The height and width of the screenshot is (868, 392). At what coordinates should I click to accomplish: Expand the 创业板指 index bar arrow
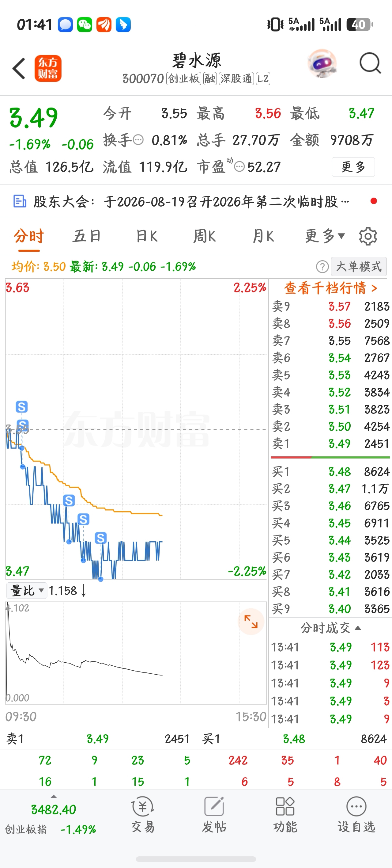point(54,797)
